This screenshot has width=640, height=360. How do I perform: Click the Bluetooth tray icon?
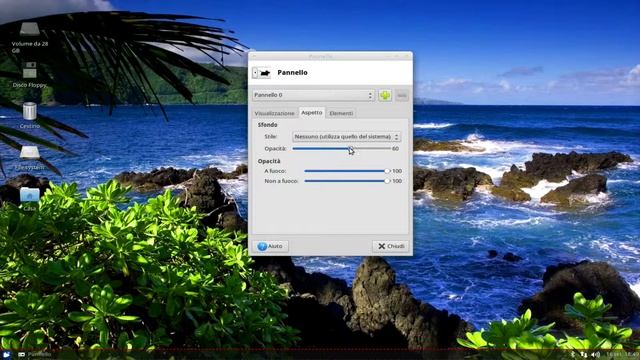point(573,354)
